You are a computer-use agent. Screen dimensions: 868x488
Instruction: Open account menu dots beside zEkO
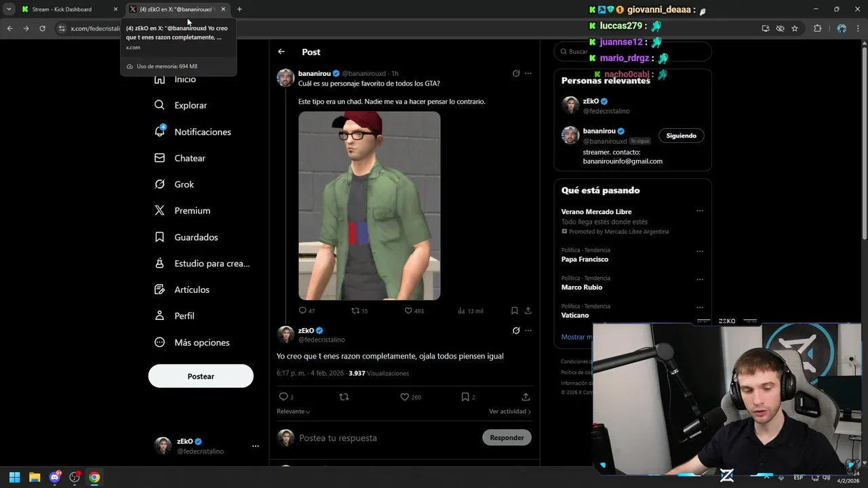pos(255,446)
